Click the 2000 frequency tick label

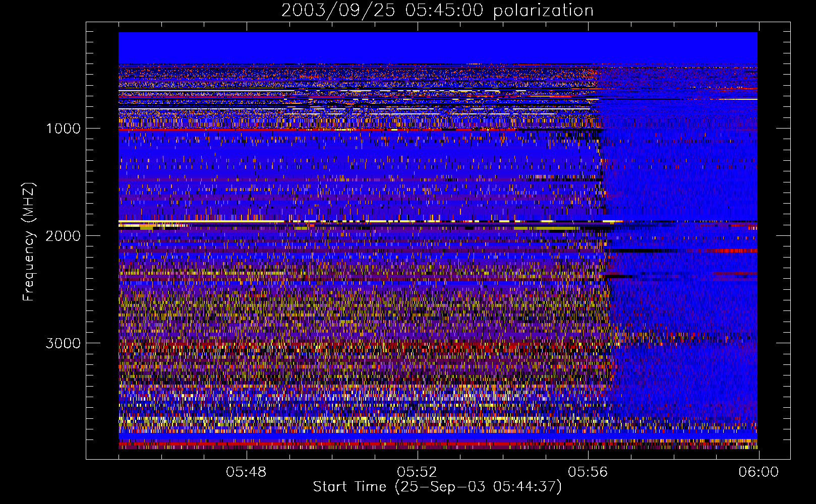pos(64,236)
